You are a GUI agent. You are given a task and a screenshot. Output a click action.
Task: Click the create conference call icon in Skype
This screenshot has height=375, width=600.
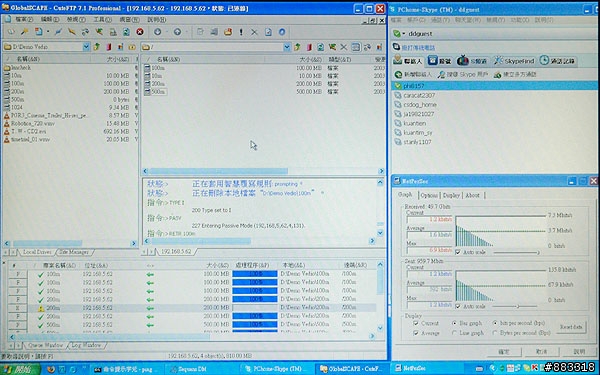click(497, 74)
